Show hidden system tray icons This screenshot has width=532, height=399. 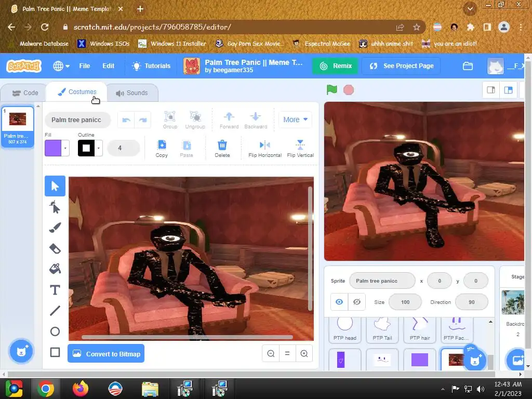(443, 389)
